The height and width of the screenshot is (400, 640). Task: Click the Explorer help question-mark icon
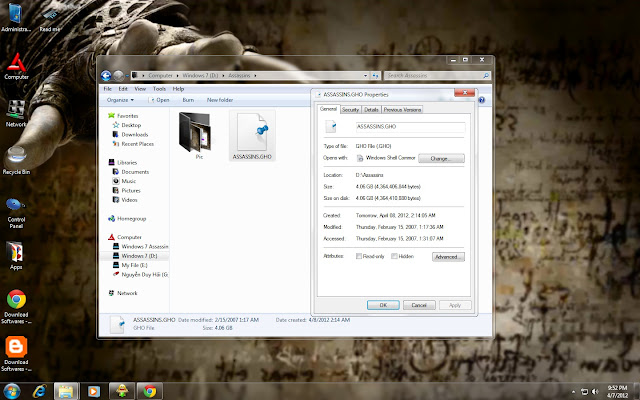coord(482,100)
